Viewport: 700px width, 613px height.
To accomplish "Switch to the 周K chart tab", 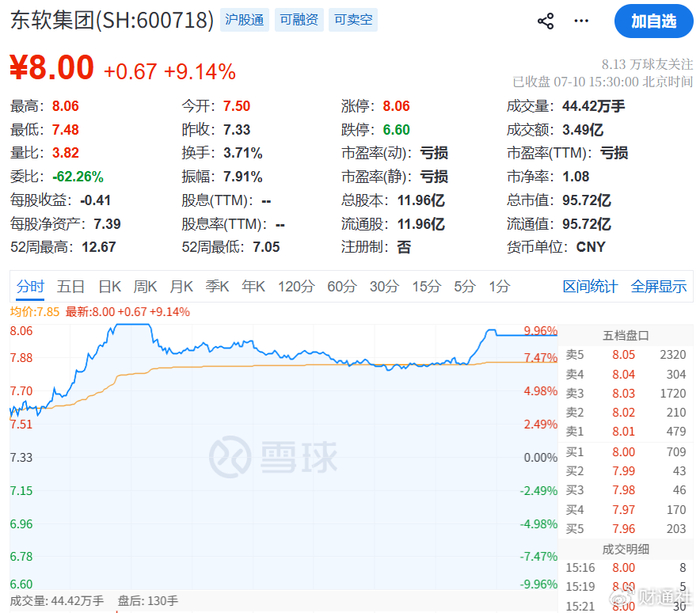I will [145, 286].
